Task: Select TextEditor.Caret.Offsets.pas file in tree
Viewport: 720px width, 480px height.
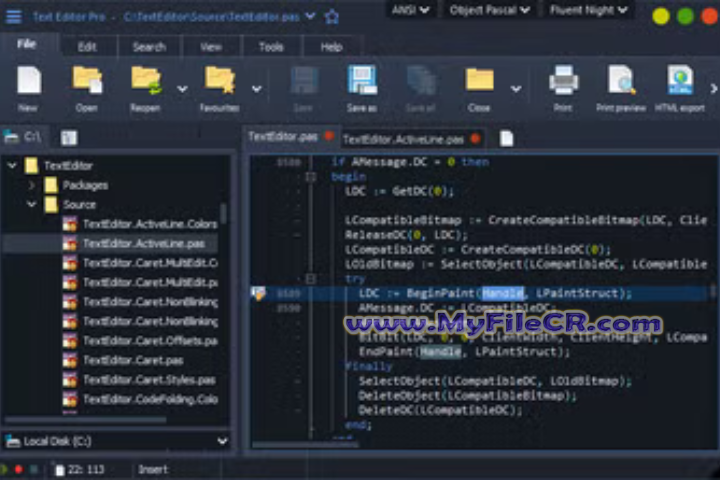Action: (150, 341)
